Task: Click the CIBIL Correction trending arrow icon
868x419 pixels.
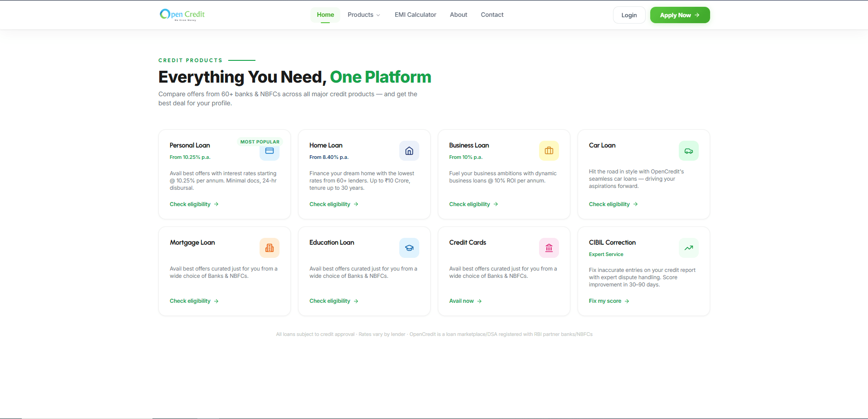Action: pos(689,248)
